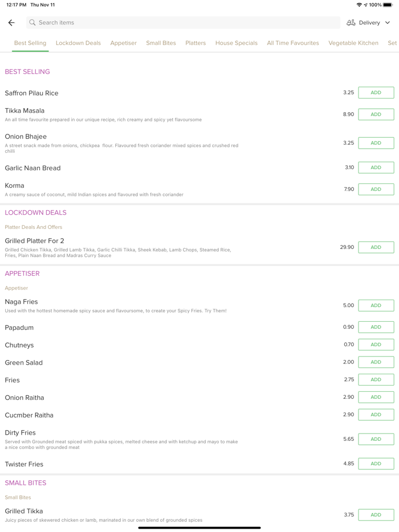Tap the All Time Favourites tab
Viewport: 399px width, 532px height.
coord(293,43)
